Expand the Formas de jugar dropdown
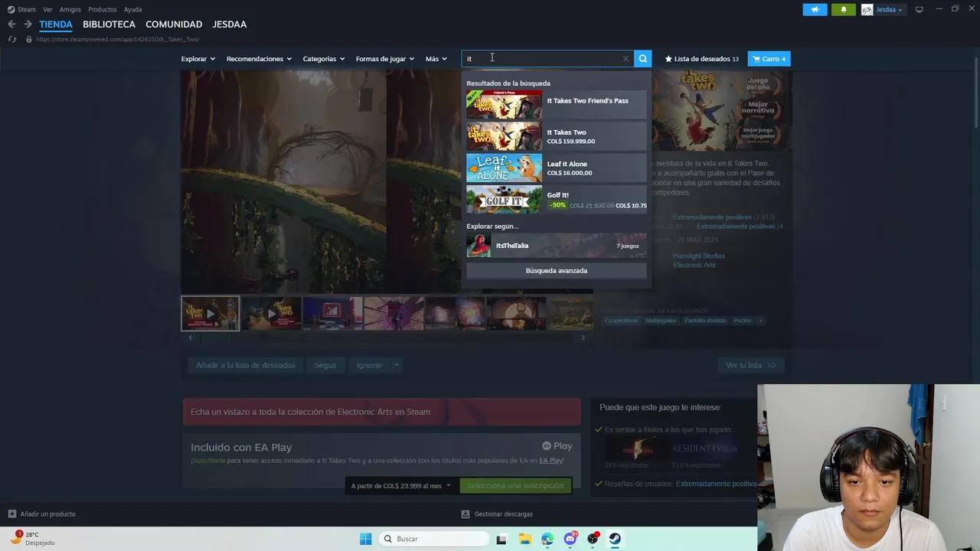Screen dimensions: 980x551 tap(384, 59)
